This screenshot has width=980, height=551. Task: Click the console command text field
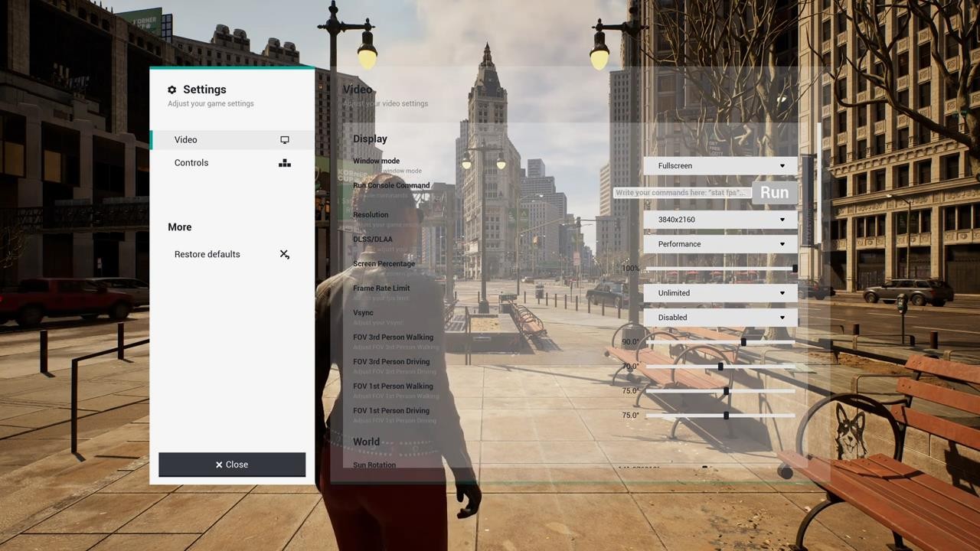681,193
